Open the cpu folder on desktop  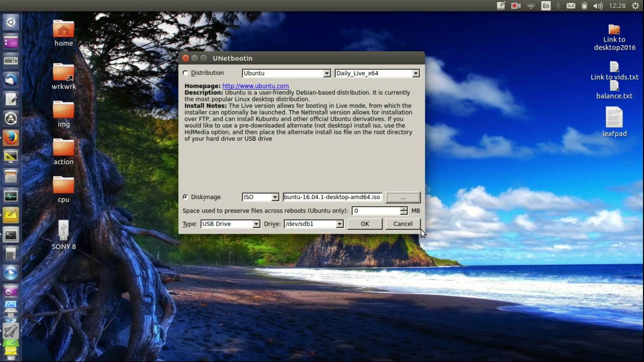(x=63, y=190)
